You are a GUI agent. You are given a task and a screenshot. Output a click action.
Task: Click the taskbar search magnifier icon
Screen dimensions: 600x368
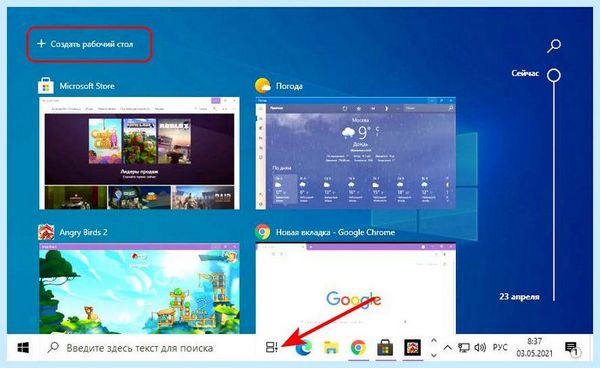[53, 347]
